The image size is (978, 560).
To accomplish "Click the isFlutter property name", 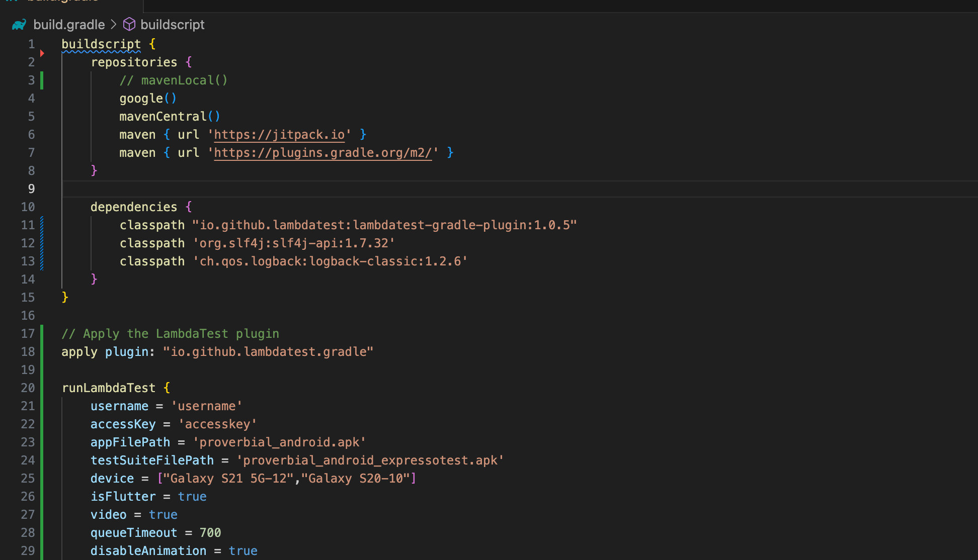I will coord(123,497).
